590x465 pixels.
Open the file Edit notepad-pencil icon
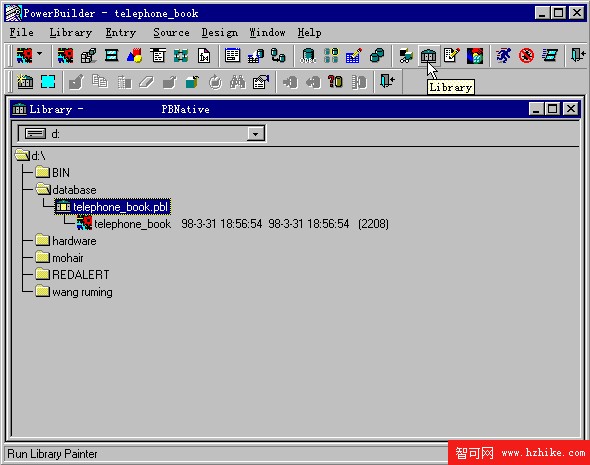coord(452,56)
